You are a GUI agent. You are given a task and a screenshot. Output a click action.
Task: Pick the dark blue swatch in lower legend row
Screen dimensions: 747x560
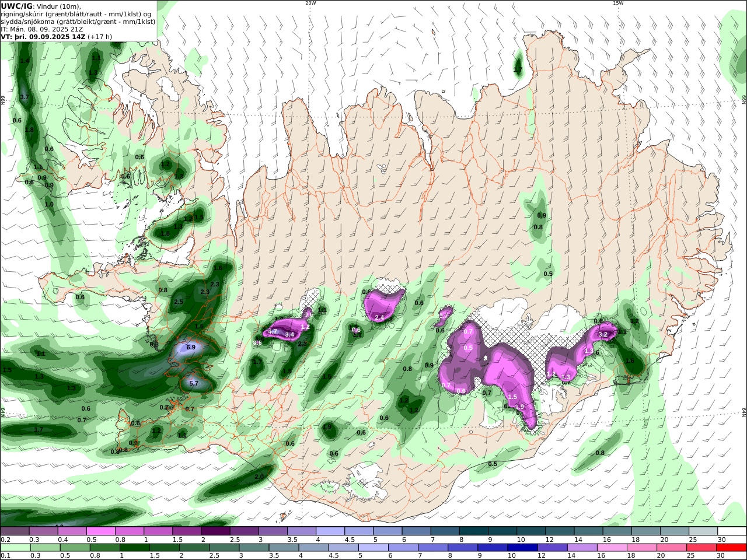[521, 548]
